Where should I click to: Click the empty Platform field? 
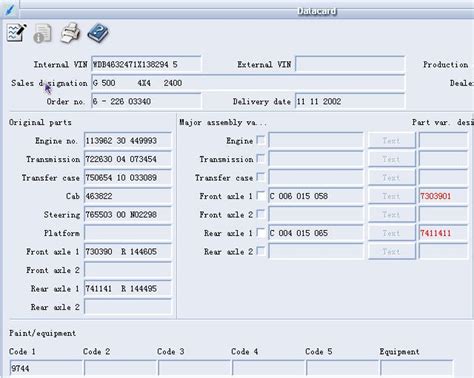(x=128, y=233)
